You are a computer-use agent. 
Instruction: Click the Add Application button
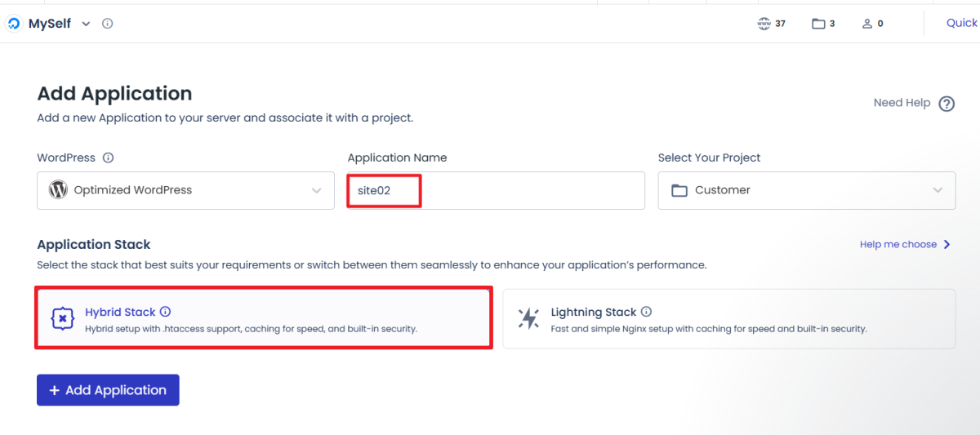coord(108,390)
